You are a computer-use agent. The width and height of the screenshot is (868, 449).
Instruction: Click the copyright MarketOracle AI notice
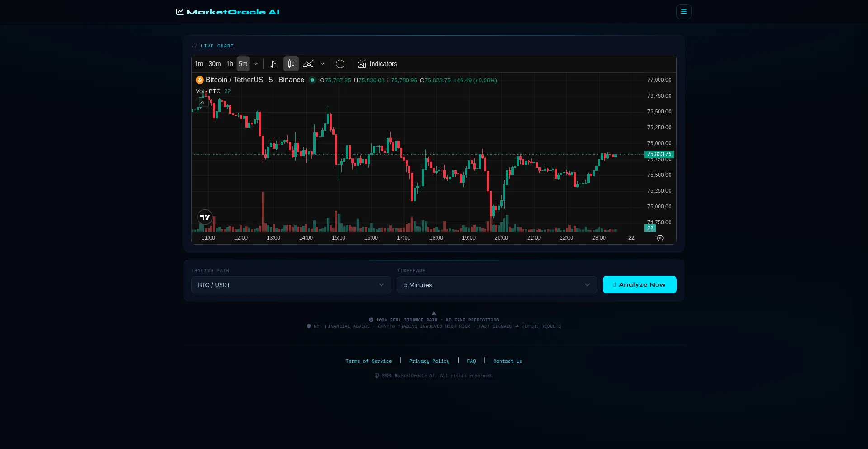(434, 376)
